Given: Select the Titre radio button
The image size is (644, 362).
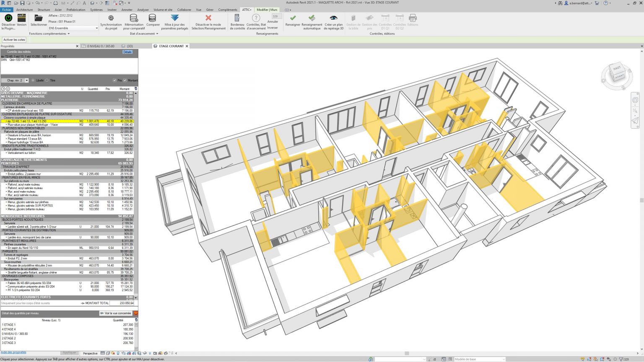Looking at the screenshot, I should [46, 80].
